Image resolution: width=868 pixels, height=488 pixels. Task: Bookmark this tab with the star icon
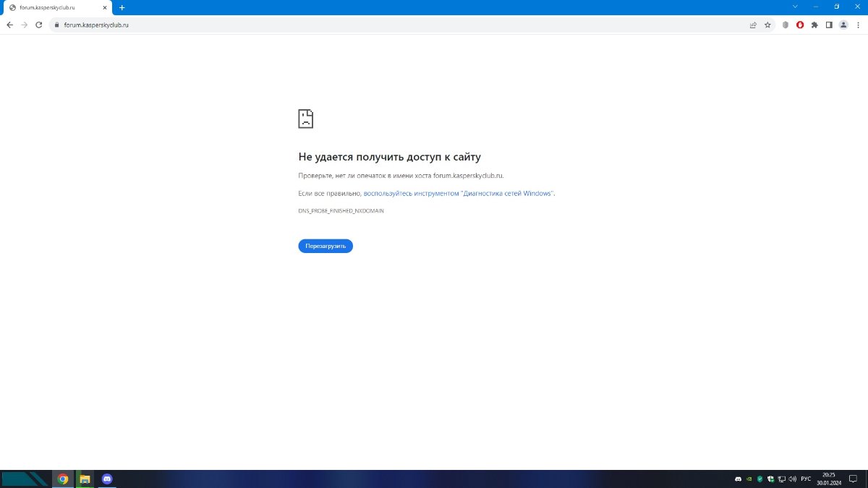tap(767, 25)
